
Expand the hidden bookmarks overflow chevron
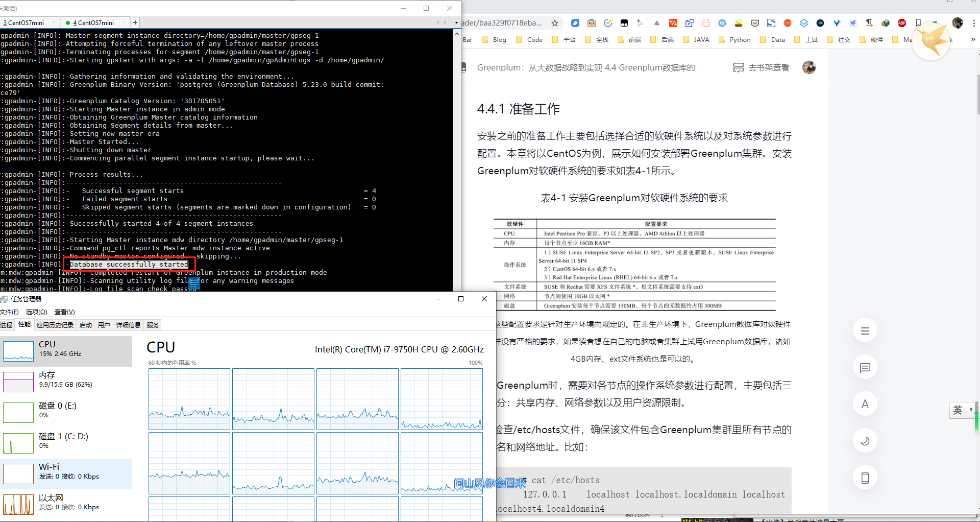[973, 39]
